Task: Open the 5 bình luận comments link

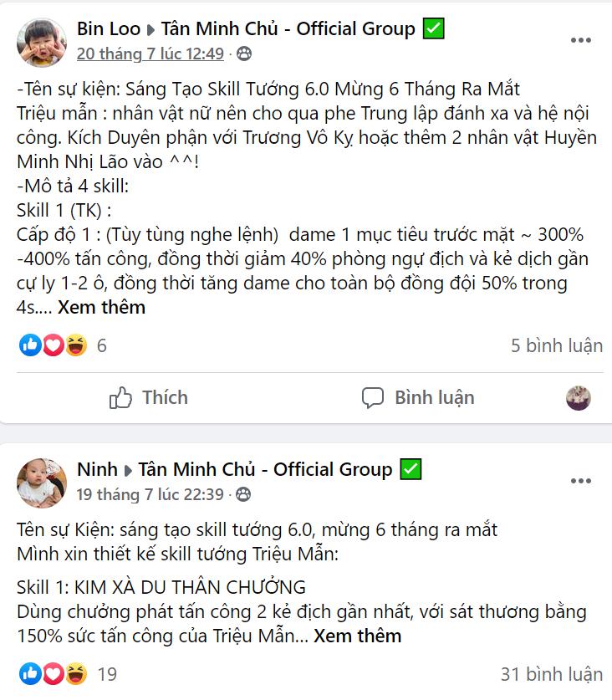Action: coord(557,345)
